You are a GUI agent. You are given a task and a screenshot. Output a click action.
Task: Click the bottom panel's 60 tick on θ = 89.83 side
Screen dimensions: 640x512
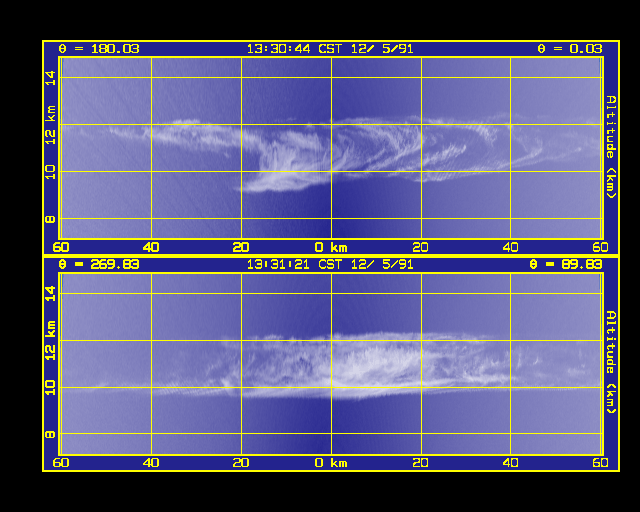[600, 463]
